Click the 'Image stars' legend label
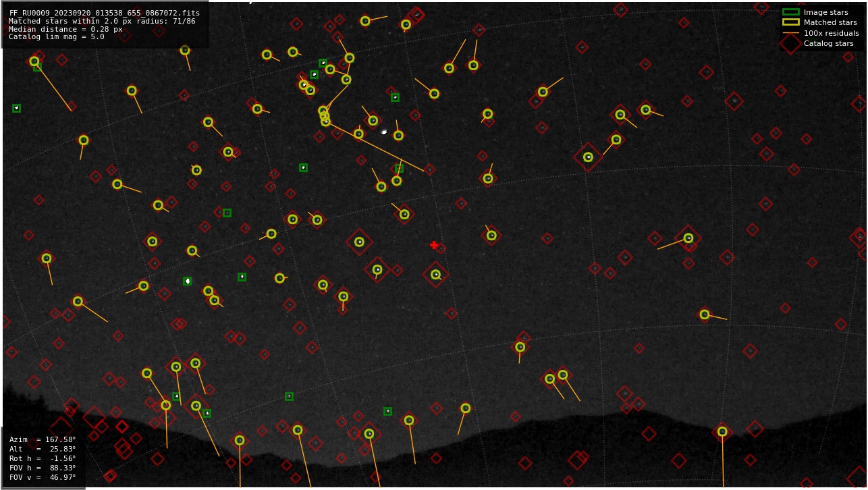The width and height of the screenshot is (868, 490). [x=825, y=12]
